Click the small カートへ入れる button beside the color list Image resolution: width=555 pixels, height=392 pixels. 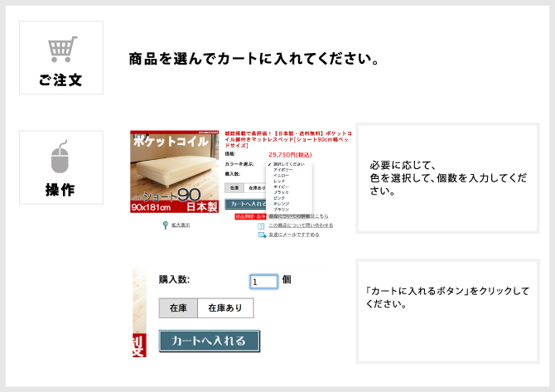(x=246, y=204)
